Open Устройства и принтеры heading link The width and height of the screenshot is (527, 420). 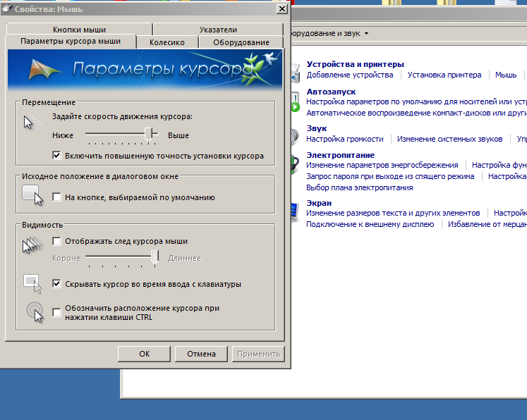(x=356, y=64)
